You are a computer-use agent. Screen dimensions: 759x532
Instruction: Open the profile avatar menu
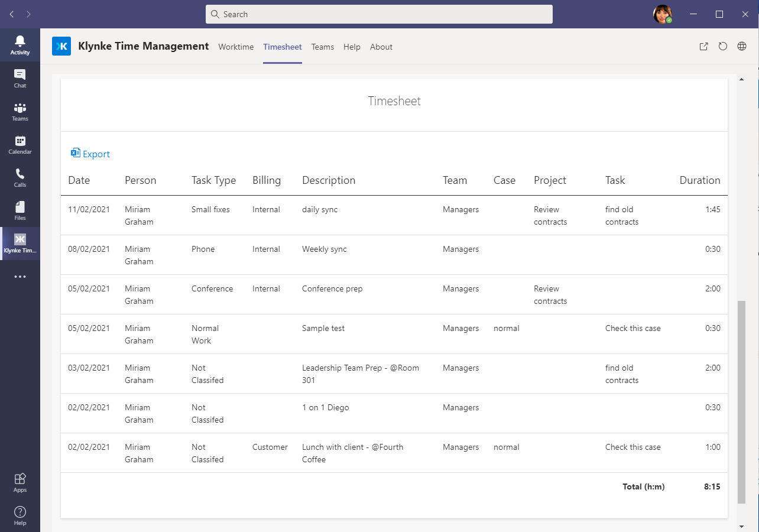click(663, 14)
